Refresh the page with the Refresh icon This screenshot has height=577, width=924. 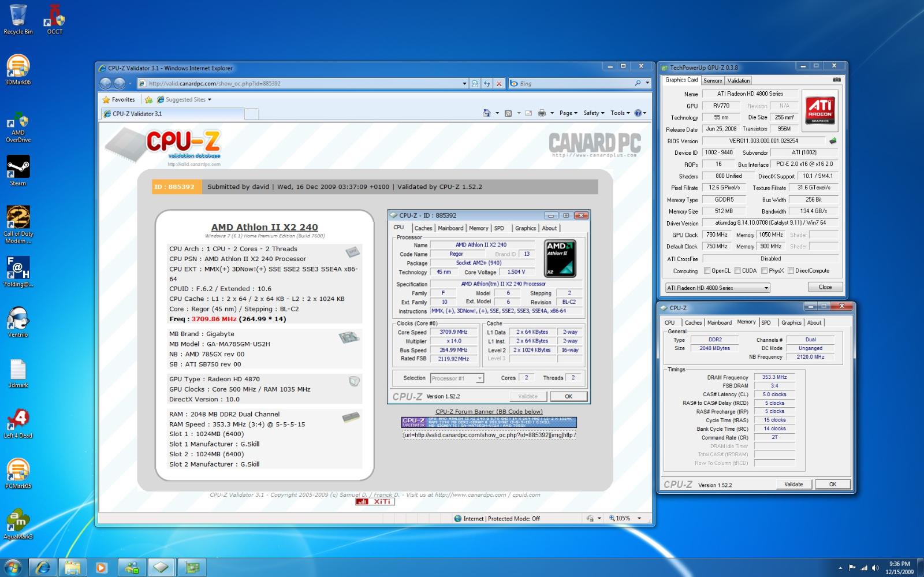(487, 83)
